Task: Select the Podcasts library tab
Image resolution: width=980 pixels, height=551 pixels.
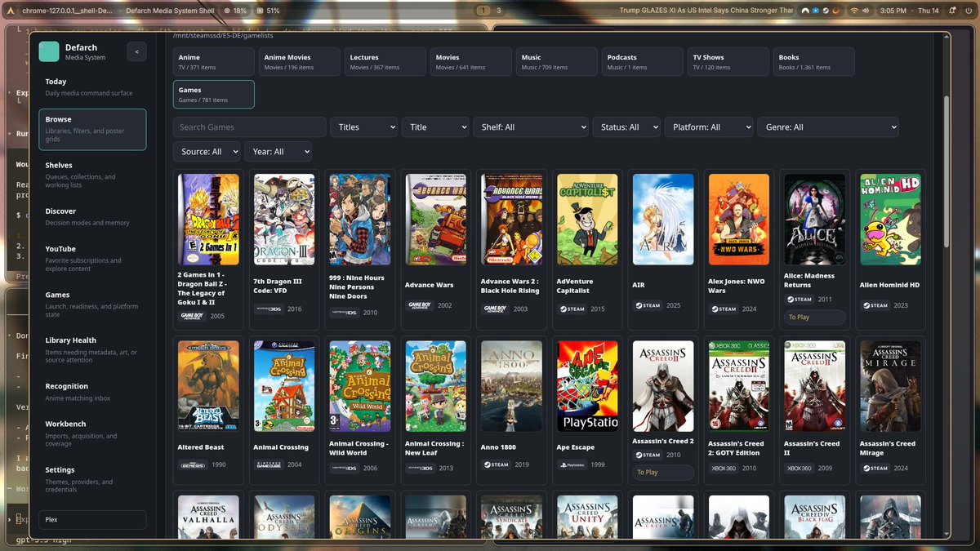Action: pyautogui.click(x=643, y=62)
